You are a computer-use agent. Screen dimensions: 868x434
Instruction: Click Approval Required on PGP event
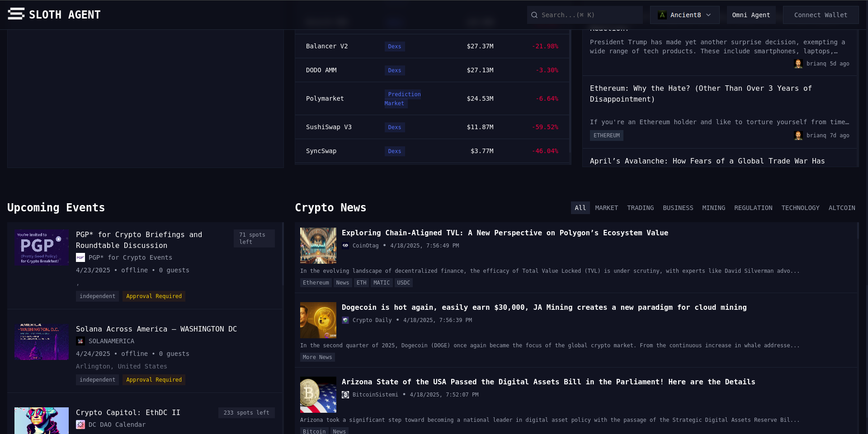(154, 296)
